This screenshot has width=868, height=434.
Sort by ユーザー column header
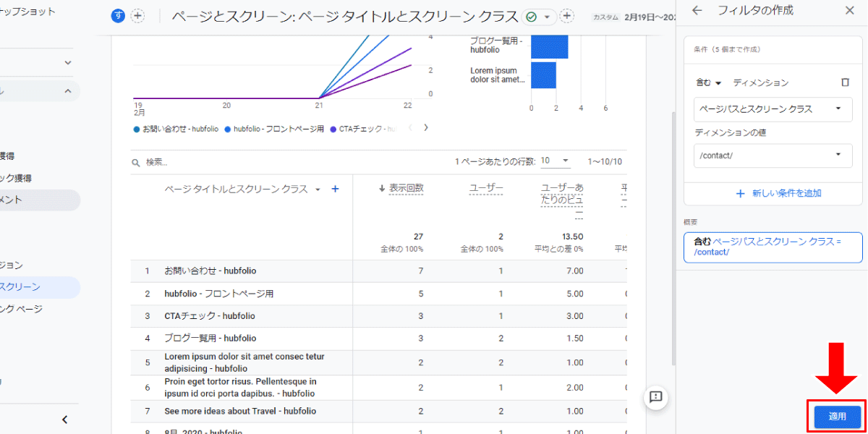tap(487, 188)
